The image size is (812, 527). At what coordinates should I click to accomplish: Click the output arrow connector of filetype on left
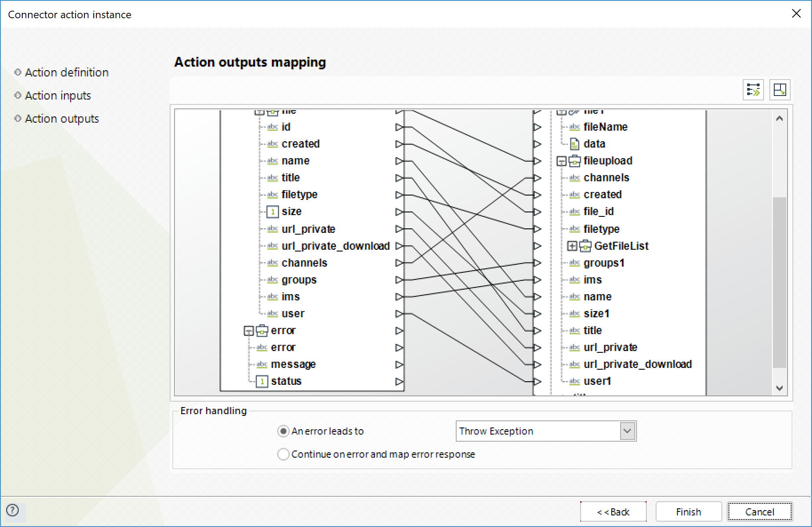399,195
